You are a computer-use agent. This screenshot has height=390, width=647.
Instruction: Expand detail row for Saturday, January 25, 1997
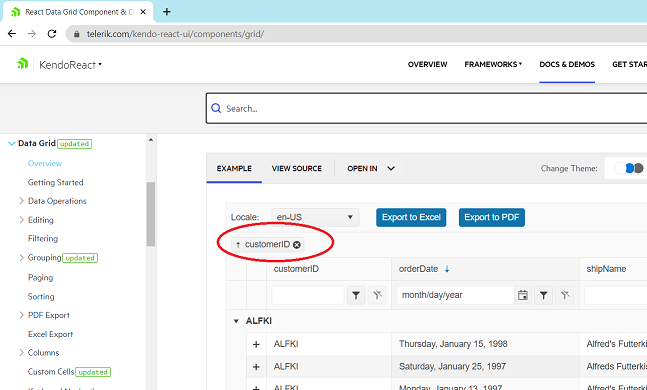(256, 367)
